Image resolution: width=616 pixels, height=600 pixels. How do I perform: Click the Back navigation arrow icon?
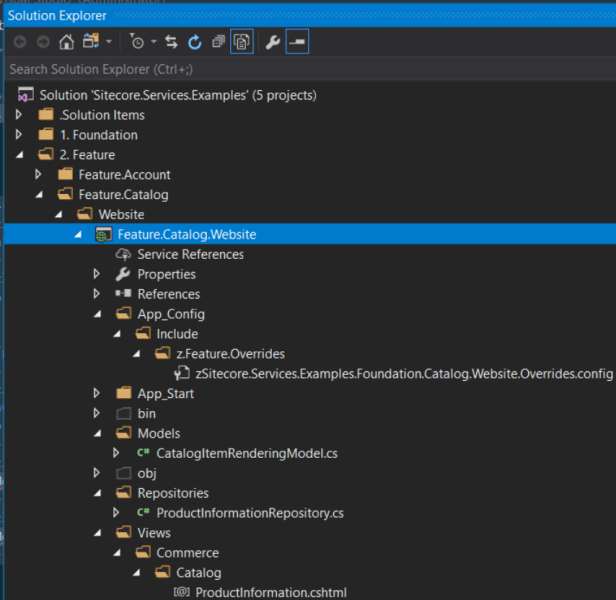pyautogui.click(x=20, y=42)
